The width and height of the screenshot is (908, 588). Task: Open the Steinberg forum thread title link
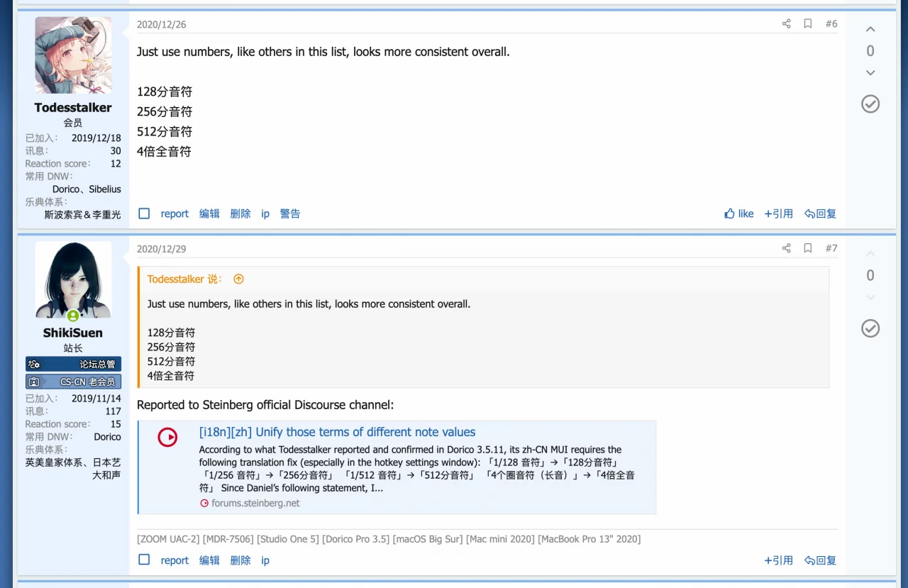337,432
